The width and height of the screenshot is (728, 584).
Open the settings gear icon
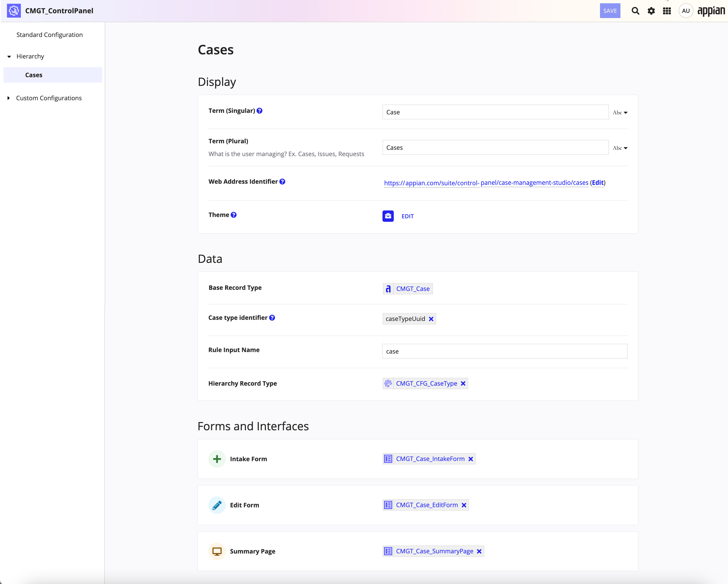point(651,11)
